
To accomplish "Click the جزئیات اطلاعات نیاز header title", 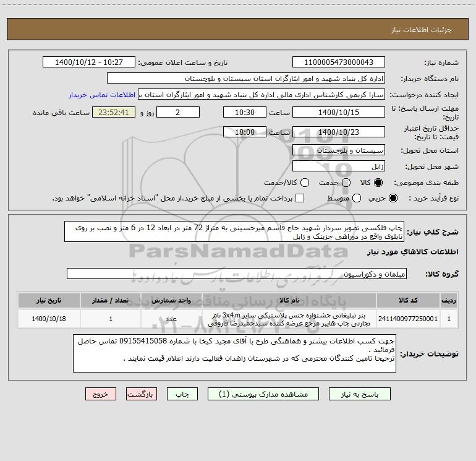I will pyautogui.click(x=422, y=30).
